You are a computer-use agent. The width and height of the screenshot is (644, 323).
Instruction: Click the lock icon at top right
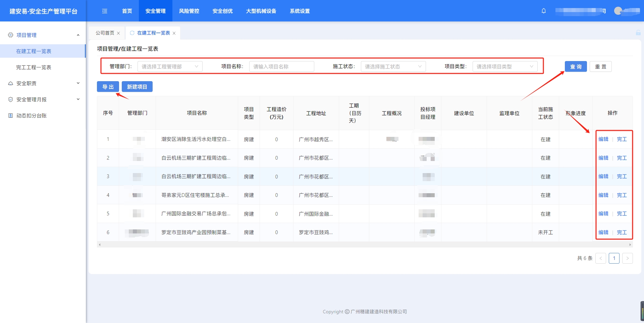pyautogui.click(x=638, y=33)
